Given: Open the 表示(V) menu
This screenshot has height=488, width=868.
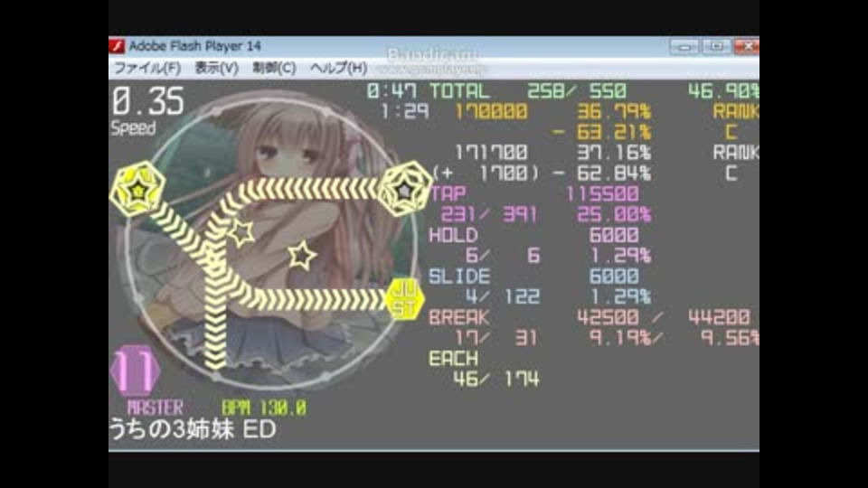Looking at the screenshot, I should pyautogui.click(x=216, y=68).
